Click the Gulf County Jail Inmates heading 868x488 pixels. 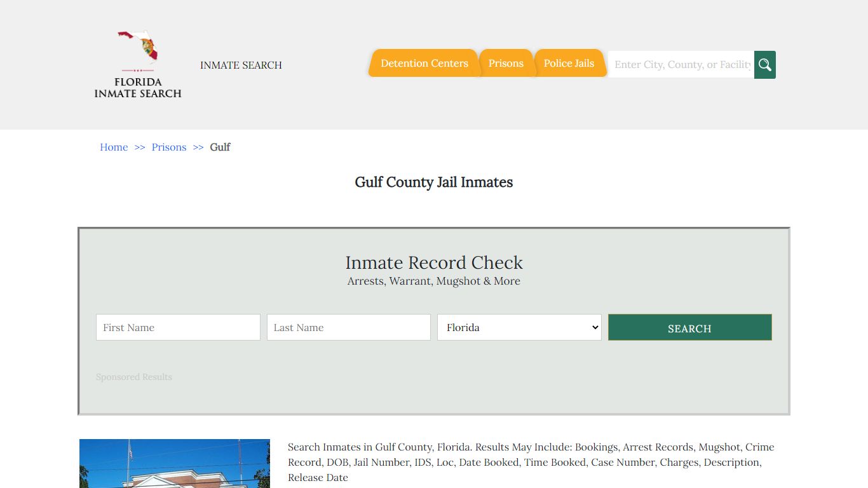[434, 182]
